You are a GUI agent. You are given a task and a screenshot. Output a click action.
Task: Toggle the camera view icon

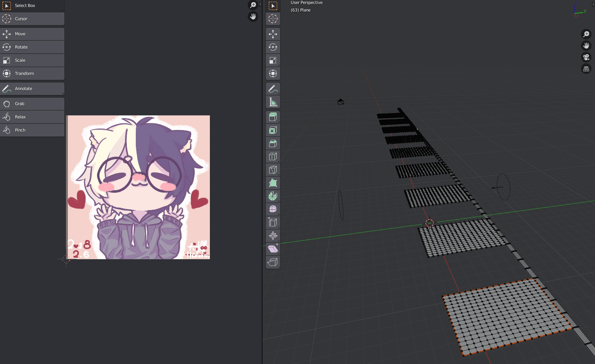coord(586,57)
